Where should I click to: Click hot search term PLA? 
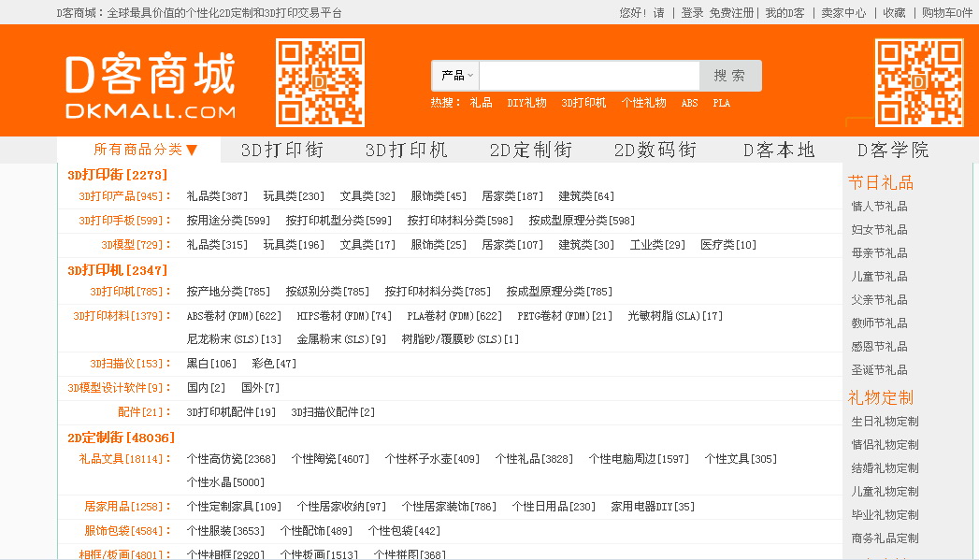pos(721,103)
